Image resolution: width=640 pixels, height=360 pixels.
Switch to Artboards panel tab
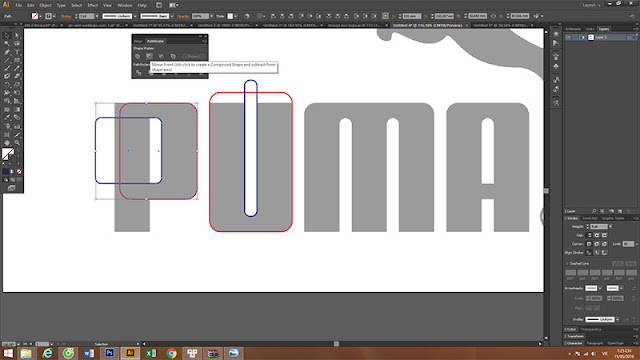[573, 29]
